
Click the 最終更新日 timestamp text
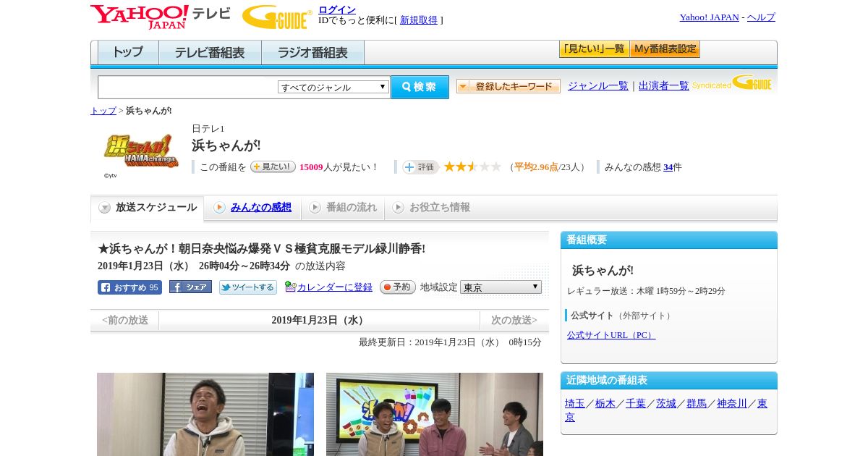point(450,342)
